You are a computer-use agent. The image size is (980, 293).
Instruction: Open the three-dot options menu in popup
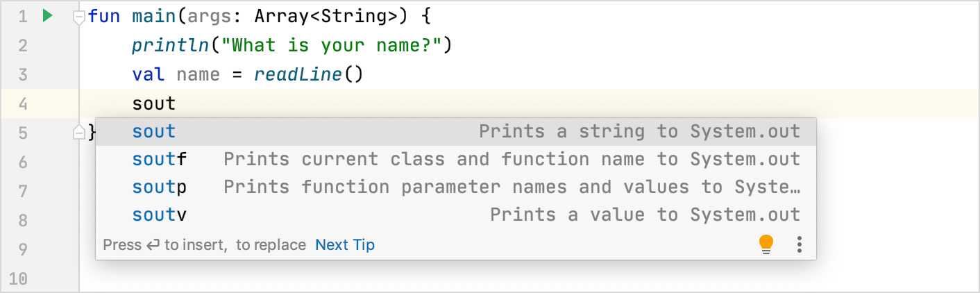(800, 244)
